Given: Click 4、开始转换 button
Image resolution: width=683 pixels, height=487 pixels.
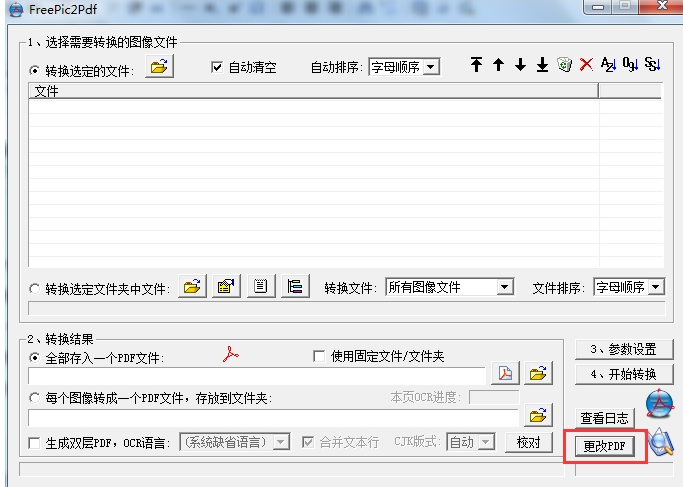Looking at the screenshot, I should (624, 374).
